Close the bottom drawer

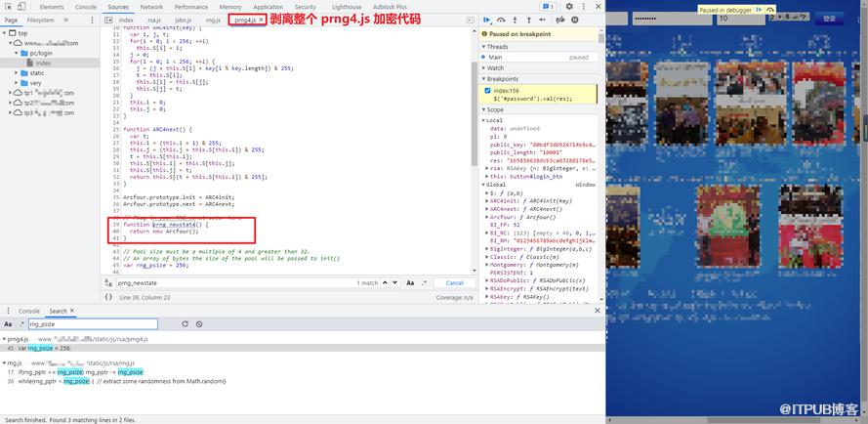598,311
